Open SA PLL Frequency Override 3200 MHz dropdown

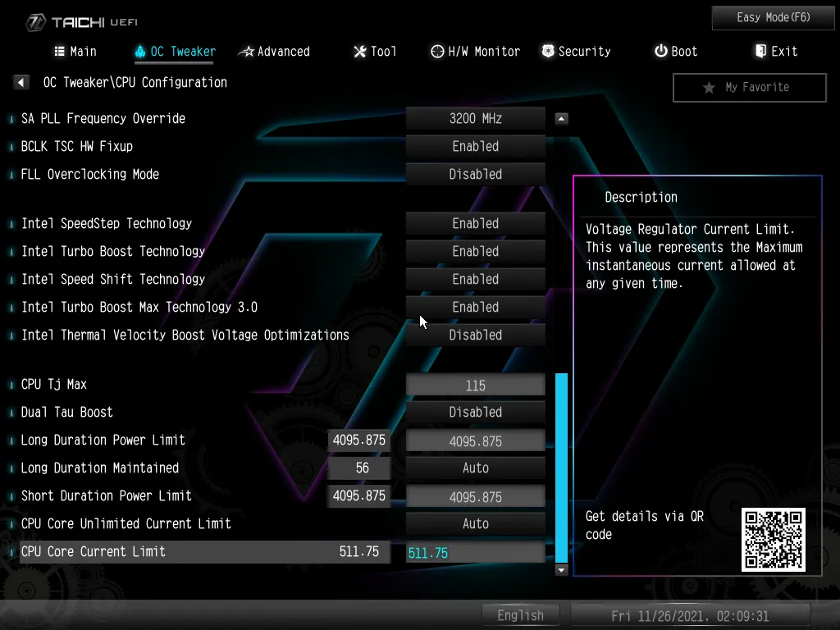click(476, 118)
